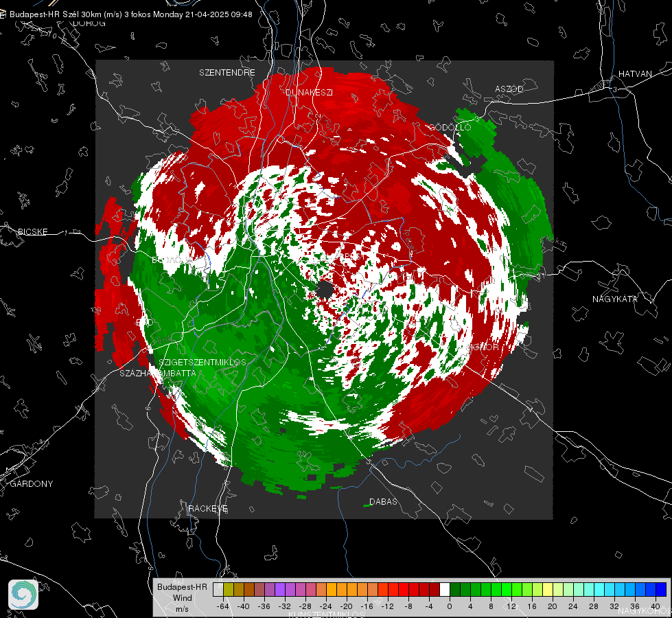Image resolution: width=672 pixels, height=618 pixels.
Task: Click the '16' legend value
Action: pyautogui.click(x=532, y=606)
